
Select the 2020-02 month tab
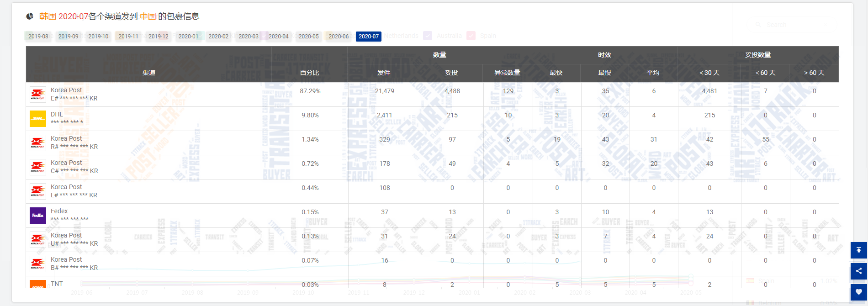coord(218,37)
